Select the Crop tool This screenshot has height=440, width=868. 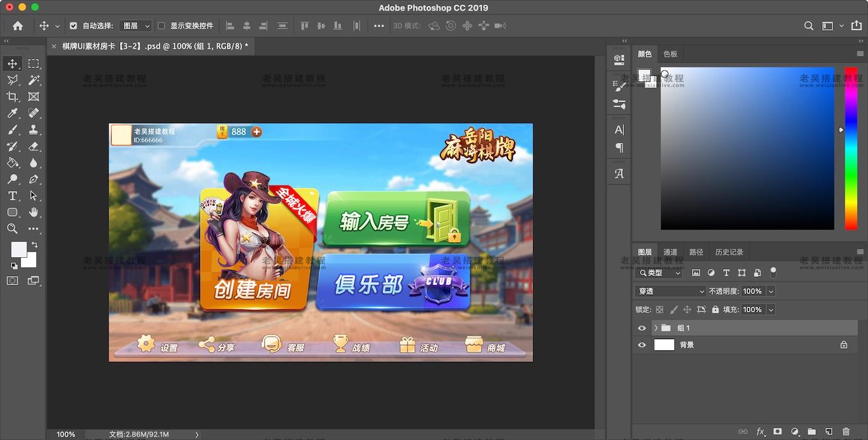click(12, 97)
